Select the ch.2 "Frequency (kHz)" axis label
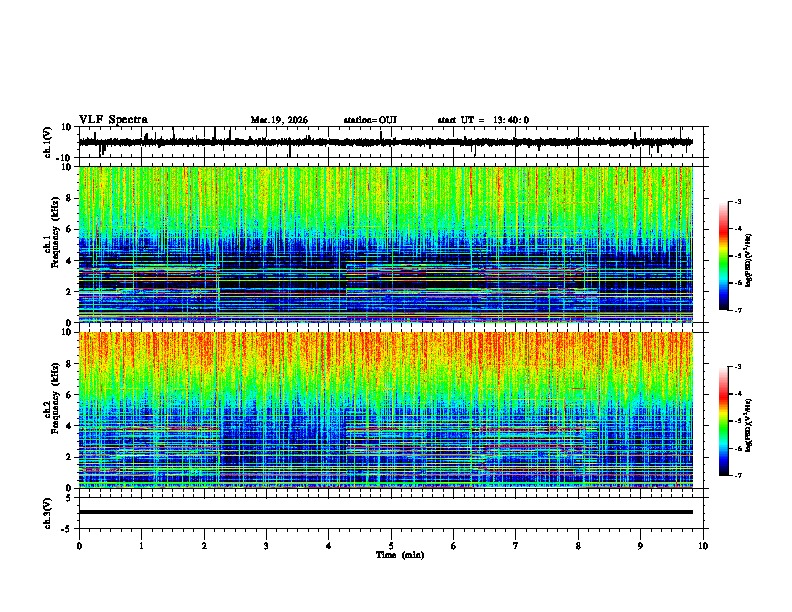The image size is (792, 612). (56, 398)
